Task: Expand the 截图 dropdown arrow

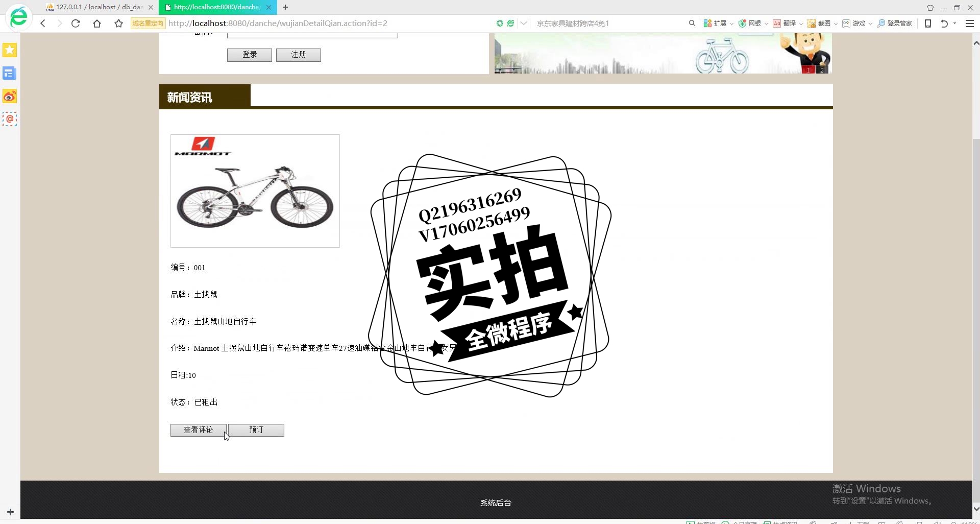Action: (x=836, y=24)
